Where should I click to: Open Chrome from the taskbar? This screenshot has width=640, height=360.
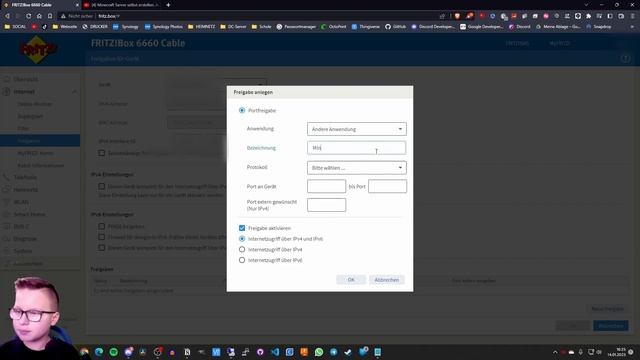pyautogui.click(x=84, y=352)
